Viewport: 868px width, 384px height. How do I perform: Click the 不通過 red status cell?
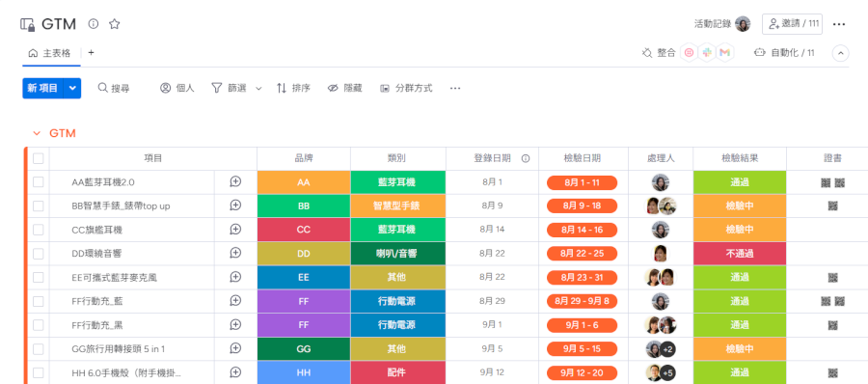point(740,254)
